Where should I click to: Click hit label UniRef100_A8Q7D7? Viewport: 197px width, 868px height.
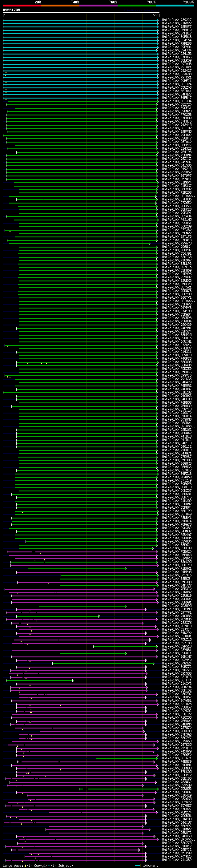point(177,694)
